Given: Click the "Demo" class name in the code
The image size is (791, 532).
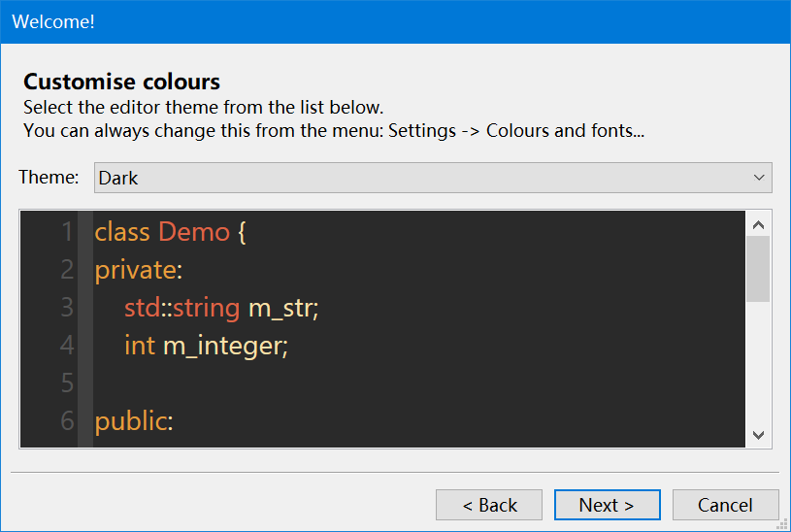Looking at the screenshot, I should click(x=194, y=232).
